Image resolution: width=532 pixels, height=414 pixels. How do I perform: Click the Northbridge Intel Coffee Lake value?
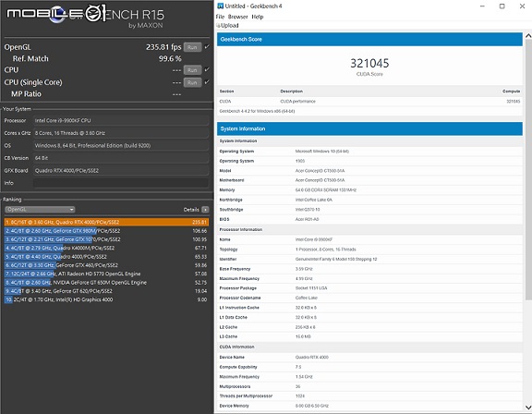(x=313, y=200)
